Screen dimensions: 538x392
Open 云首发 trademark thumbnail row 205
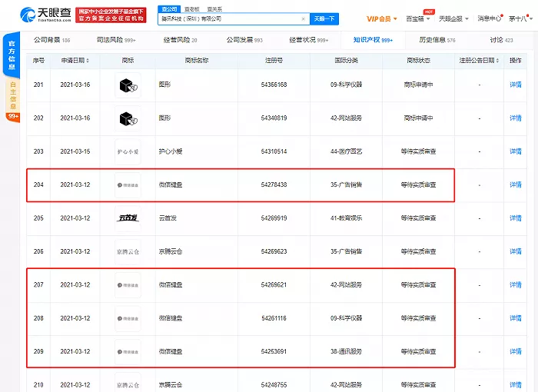click(128, 218)
